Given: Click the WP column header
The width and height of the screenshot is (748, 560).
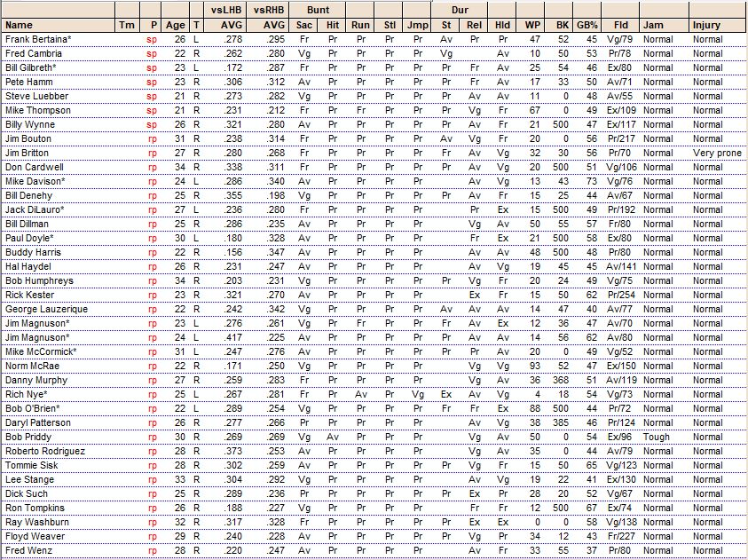Looking at the screenshot, I should [532, 25].
